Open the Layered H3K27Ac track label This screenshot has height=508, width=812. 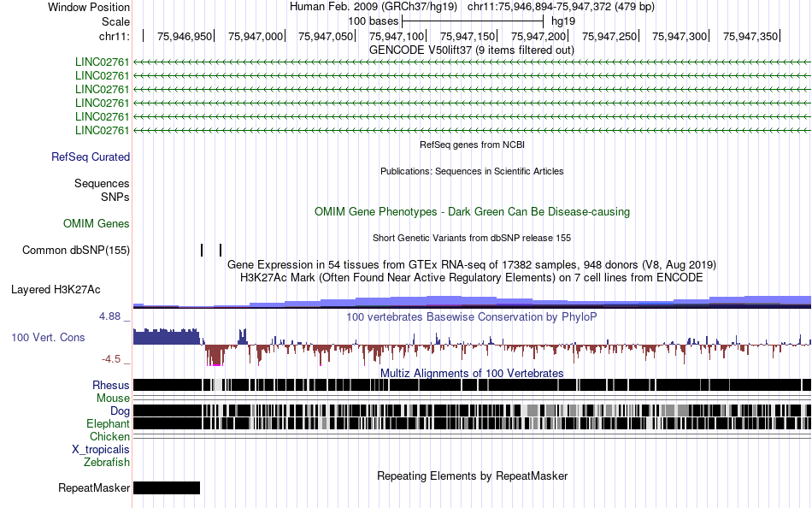(x=56, y=289)
